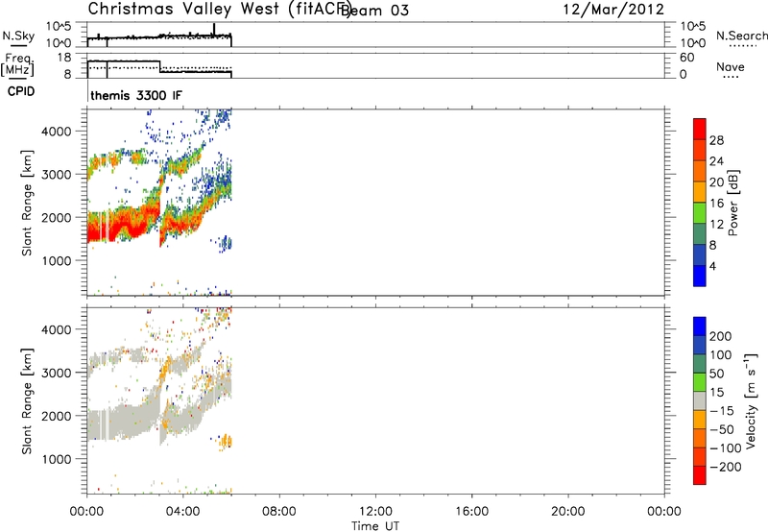Click the '20:00' time tick label

567,512
